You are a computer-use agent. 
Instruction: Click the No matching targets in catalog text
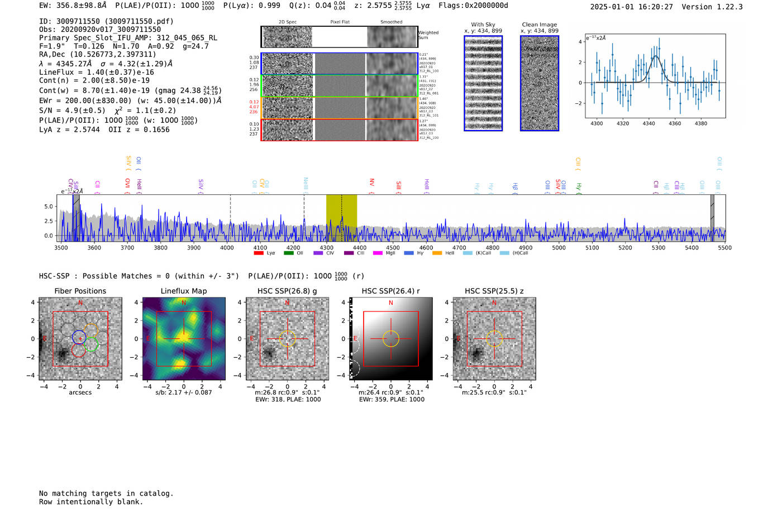click(106, 493)
